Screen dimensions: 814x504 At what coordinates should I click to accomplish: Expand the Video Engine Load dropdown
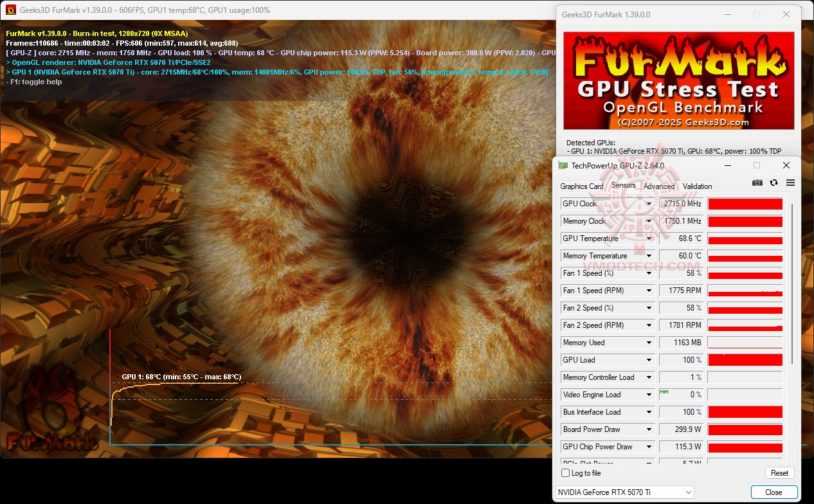point(649,395)
